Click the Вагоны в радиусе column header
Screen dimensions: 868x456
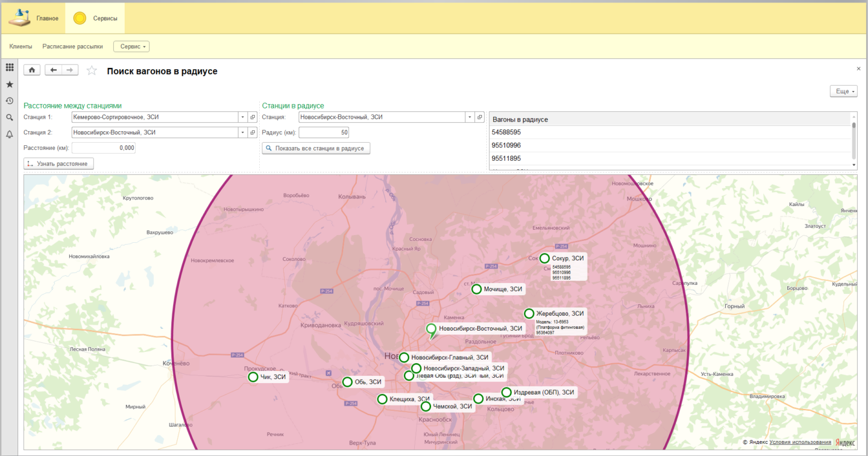coord(670,119)
